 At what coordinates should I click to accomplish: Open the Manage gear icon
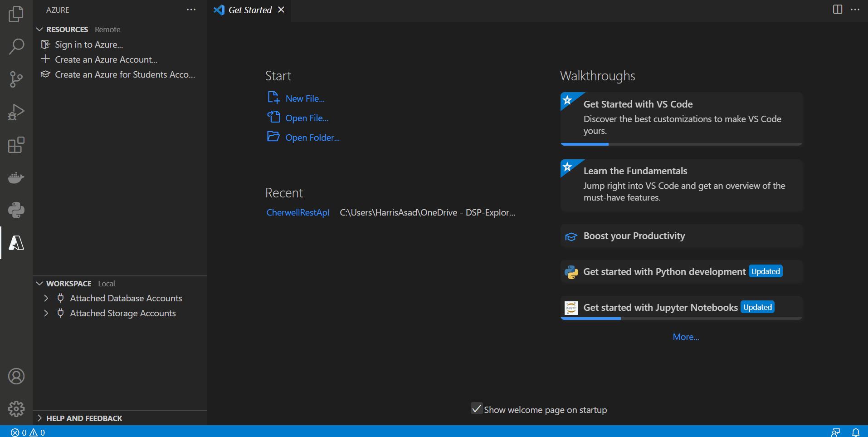tap(16, 409)
